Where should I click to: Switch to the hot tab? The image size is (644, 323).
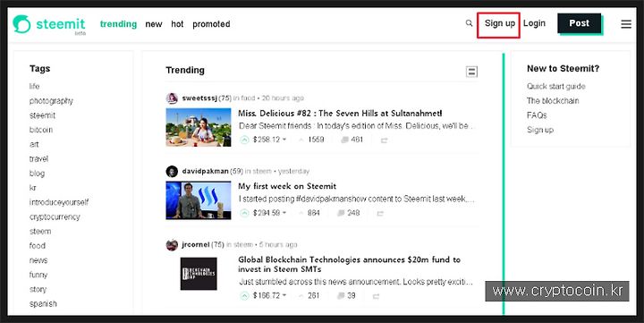(177, 24)
